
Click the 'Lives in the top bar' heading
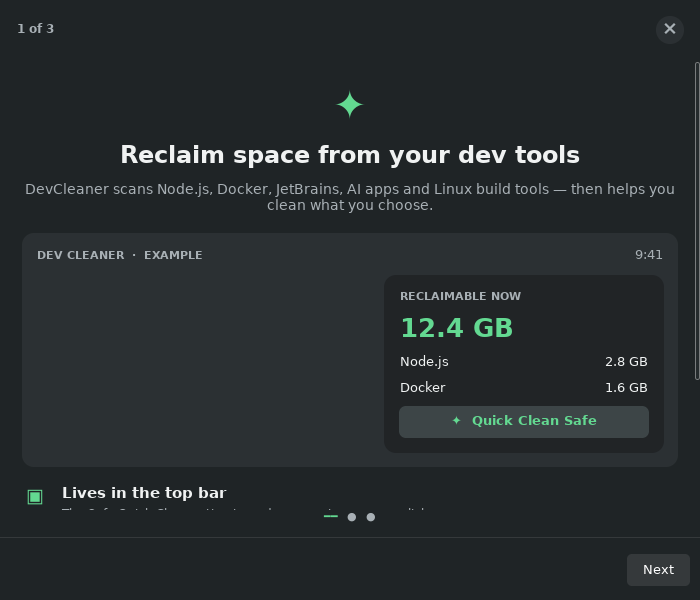click(144, 493)
